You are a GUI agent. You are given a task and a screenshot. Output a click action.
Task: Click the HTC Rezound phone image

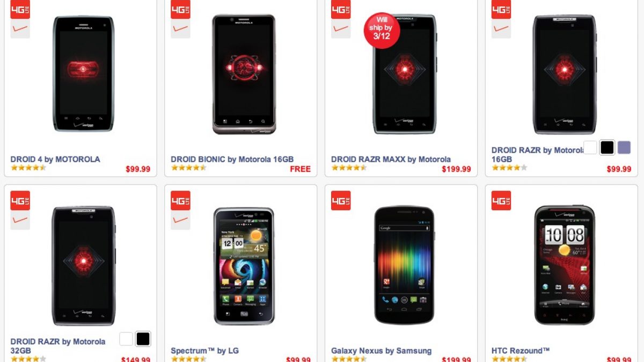(x=564, y=265)
